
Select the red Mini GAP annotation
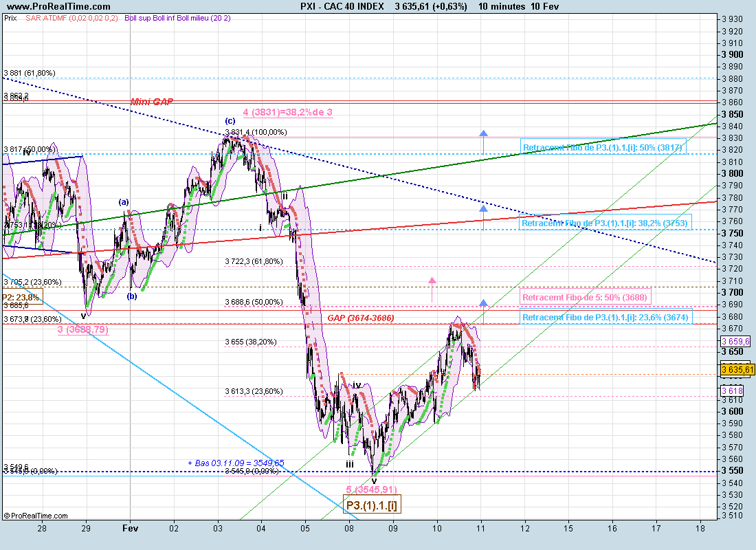click(x=152, y=102)
